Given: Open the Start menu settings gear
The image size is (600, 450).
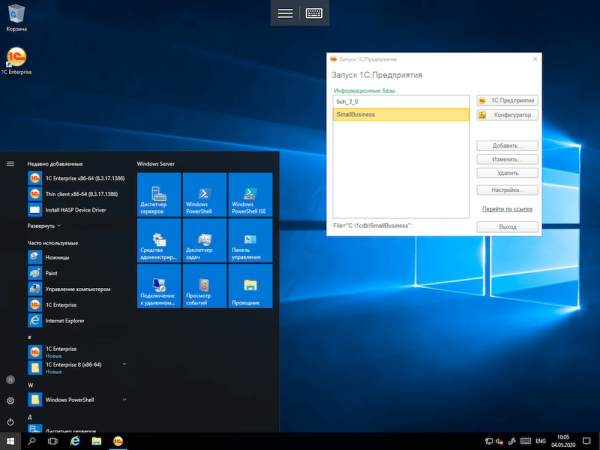Looking at the screenshot, I should point(10,400).
